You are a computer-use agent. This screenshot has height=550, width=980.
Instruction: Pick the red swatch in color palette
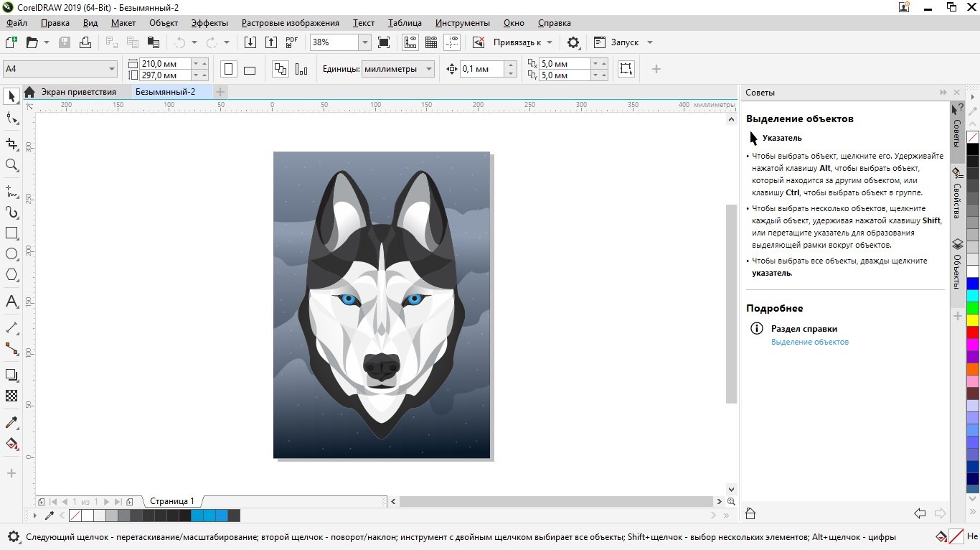972,332
